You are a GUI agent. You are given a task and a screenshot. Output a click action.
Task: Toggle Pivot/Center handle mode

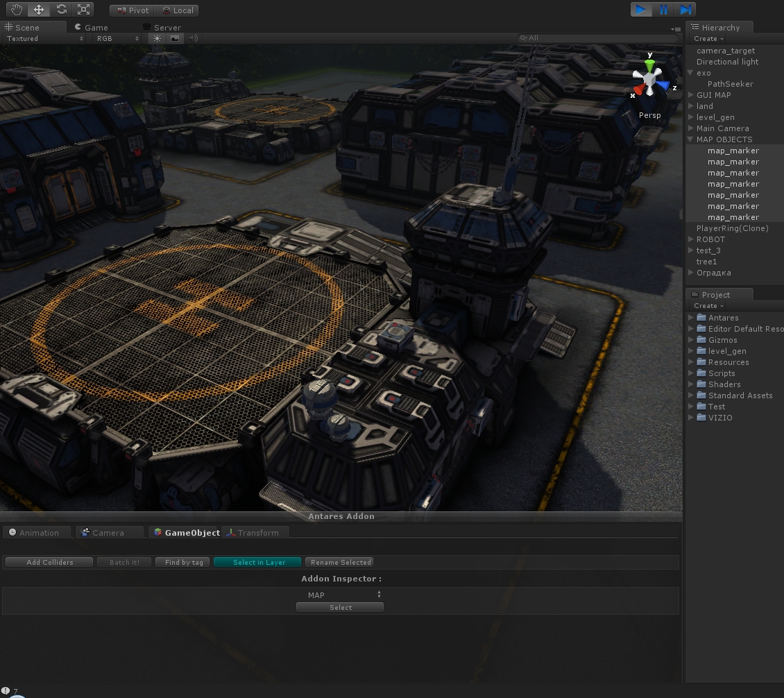click(132, 10)
